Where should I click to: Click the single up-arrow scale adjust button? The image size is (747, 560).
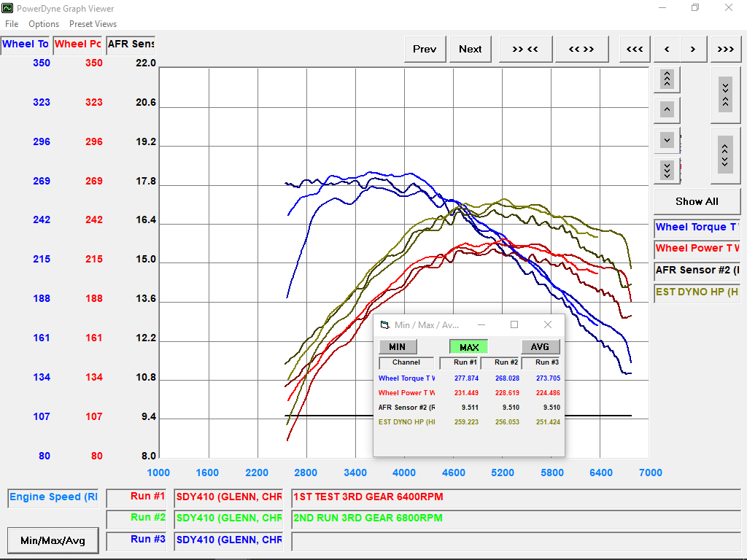tap(666, 109)
